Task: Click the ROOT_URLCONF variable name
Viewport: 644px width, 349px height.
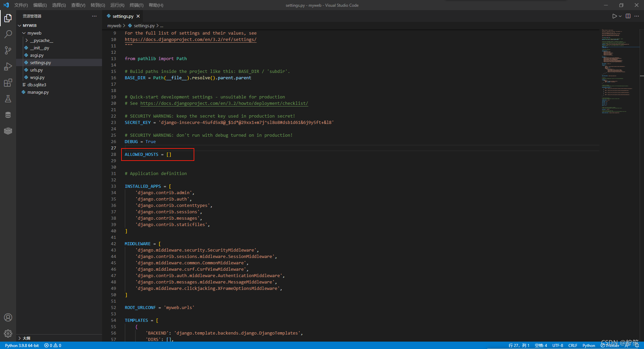Action: pyautogui.click(x=140, y=307)
